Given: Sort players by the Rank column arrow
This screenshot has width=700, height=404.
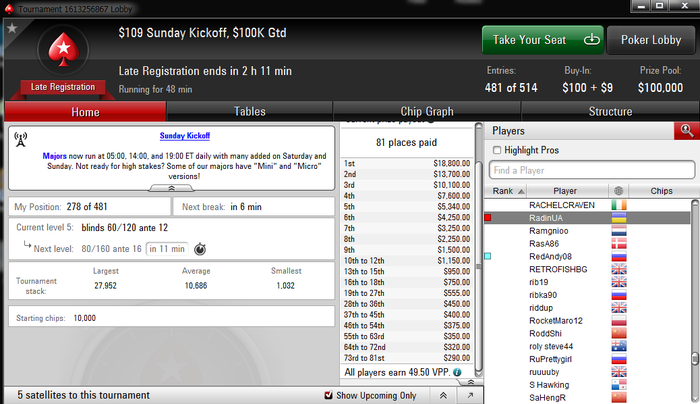Looking at the screenshot, I should point(521,191).
